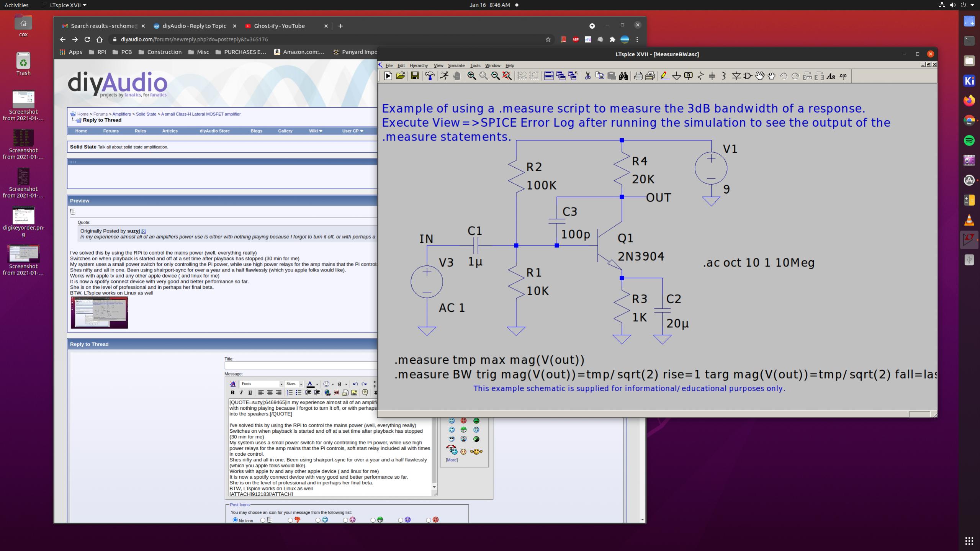
Task: Select the green grin post icon radio
Action: click(x=373, y=520)
